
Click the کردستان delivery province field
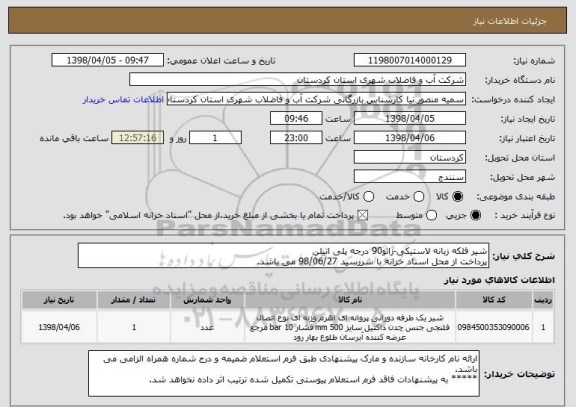pyautogui.click(x=410, y=158)
